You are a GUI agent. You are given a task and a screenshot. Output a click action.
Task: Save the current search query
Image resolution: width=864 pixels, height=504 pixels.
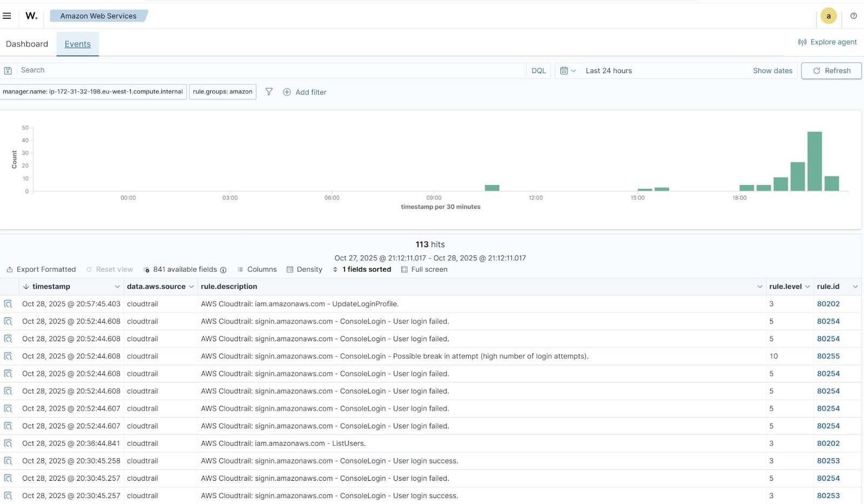tap(8, 70)
